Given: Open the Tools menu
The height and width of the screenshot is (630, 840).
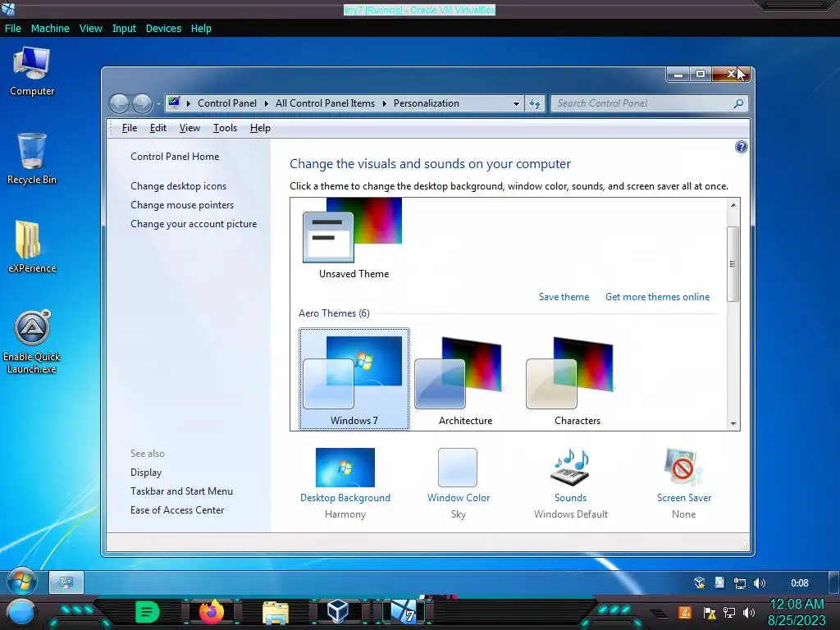Looking at the screenshot, I should point(225,128).
